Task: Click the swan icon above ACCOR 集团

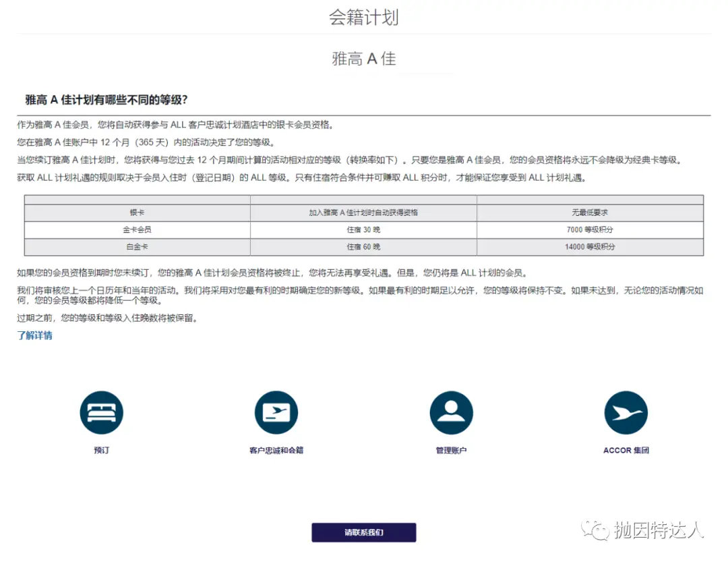Action: 626,412
